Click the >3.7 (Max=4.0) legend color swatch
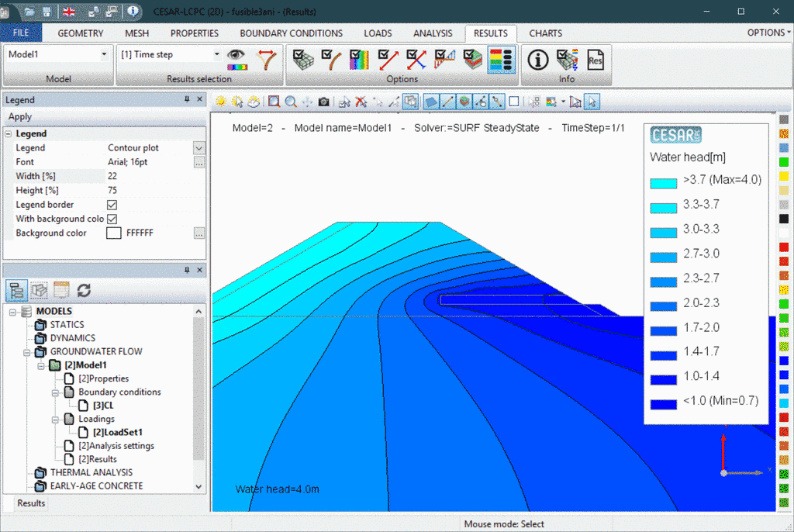 [x=664, y=184]
